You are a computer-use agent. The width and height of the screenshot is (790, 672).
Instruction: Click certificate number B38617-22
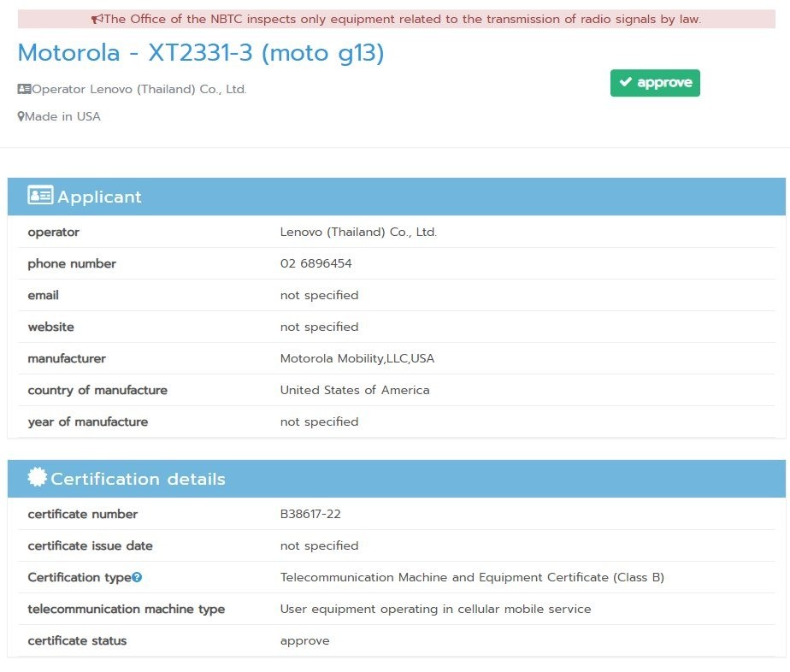click(x=310, y=514)
